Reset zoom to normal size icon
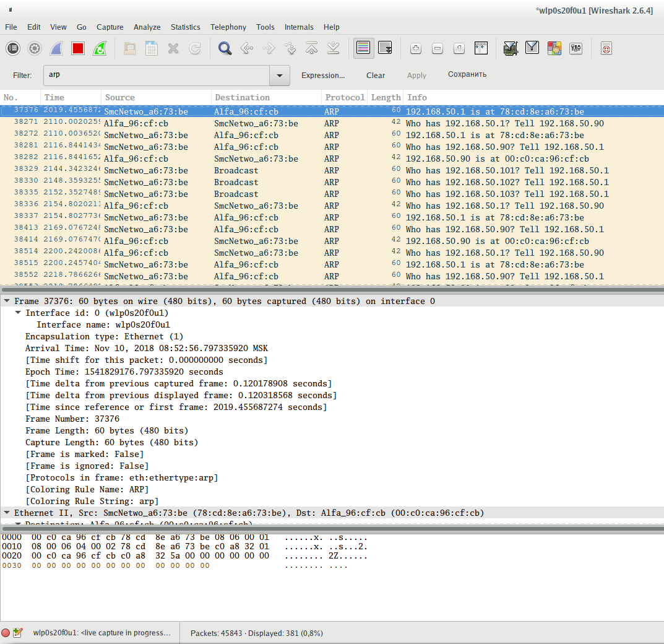This screenshot has height=644, width=664. tap(459, 48)
